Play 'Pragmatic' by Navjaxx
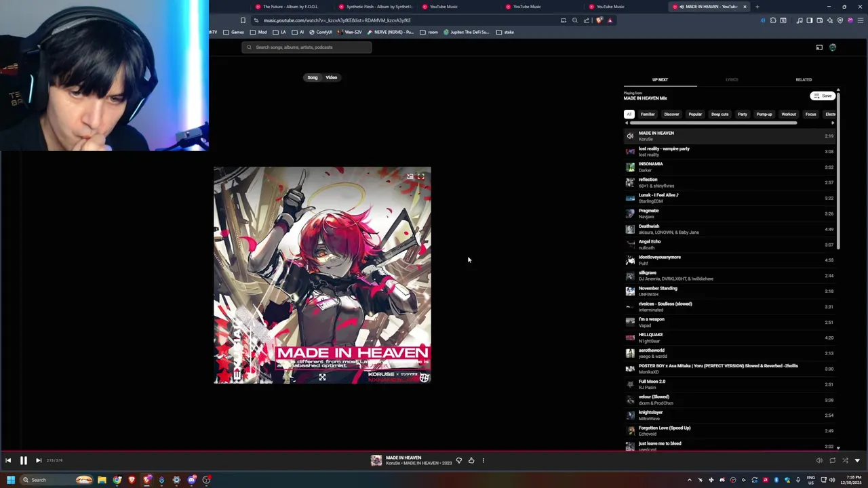The width and height of the screenshot is (868, 488). (730, 213)
